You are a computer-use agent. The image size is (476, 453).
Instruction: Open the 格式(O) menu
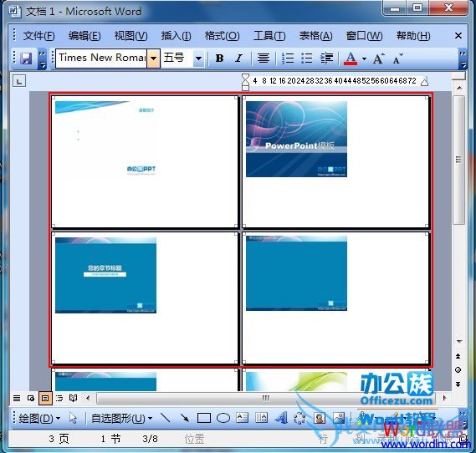coord(222,36)
